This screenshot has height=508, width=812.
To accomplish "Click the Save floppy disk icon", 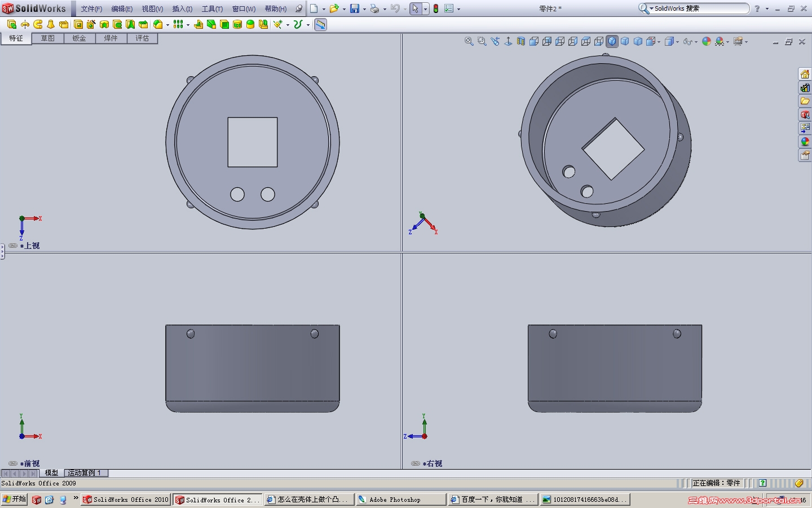I will click(x=355, y=8).
